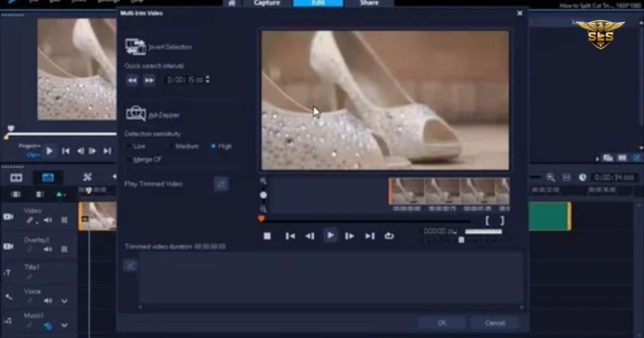This screenshot has width=644, height=338.
Task: Stop playback in the Multi-trim dialog
Action: click(x=267, y=236)
